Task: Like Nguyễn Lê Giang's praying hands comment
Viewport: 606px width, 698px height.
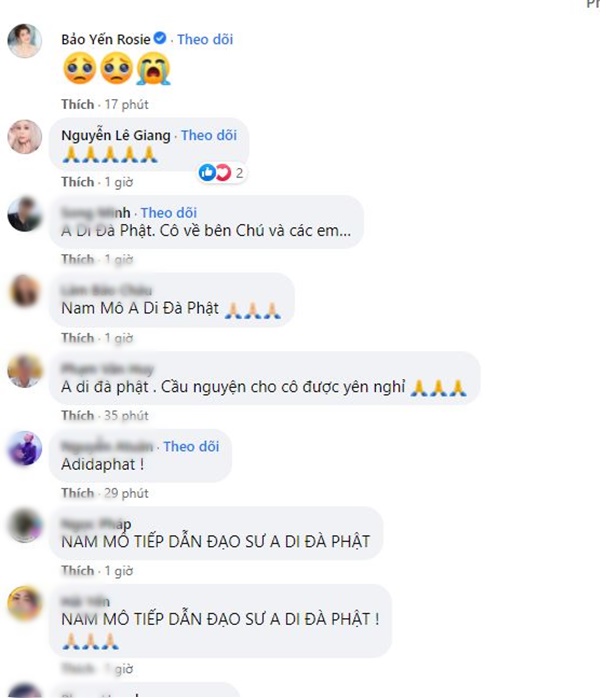Action: 78,182
